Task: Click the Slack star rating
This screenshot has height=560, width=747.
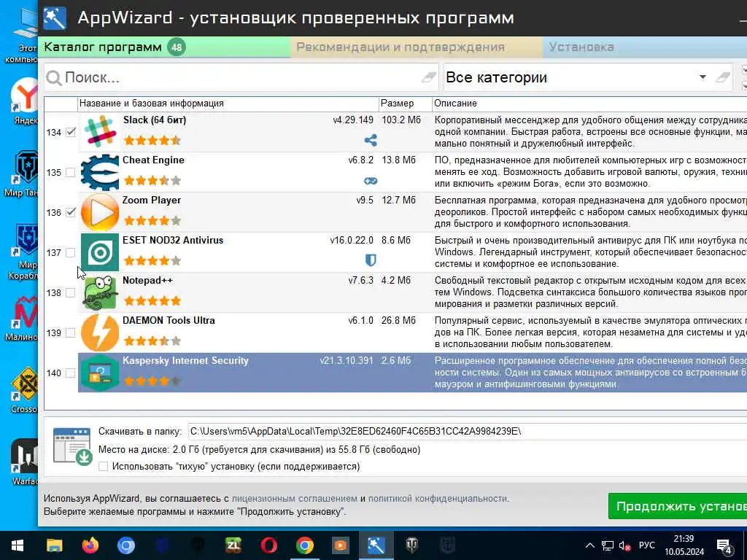Action: 152,140
